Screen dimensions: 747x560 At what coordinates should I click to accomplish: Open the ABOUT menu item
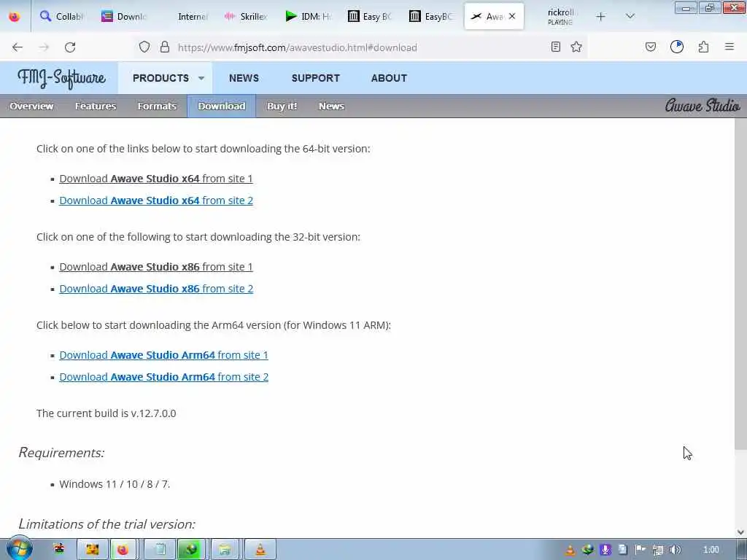pos(389,78)
